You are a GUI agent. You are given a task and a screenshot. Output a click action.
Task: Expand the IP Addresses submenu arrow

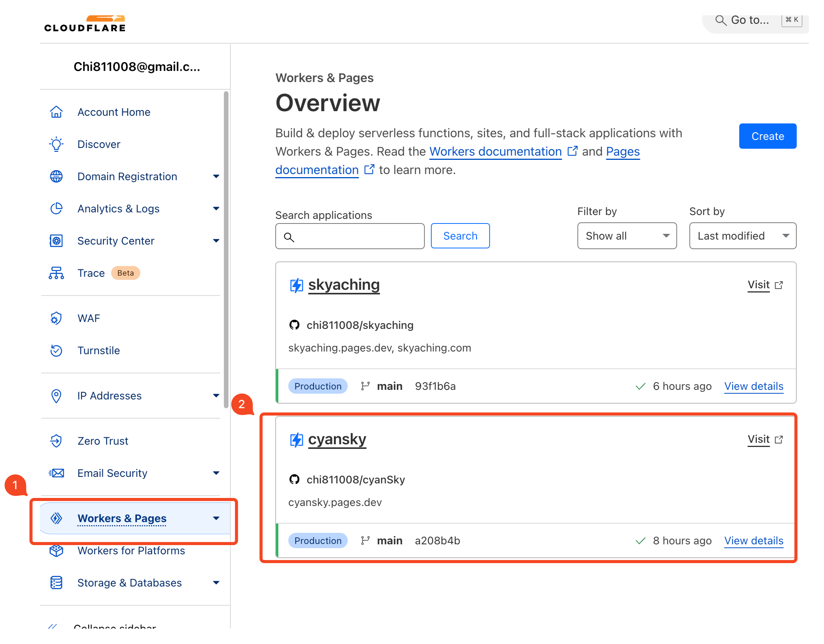[216, 396]
